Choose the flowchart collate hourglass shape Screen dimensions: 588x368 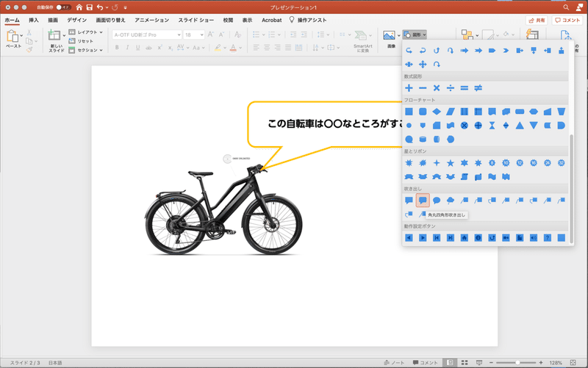point(492,126)
